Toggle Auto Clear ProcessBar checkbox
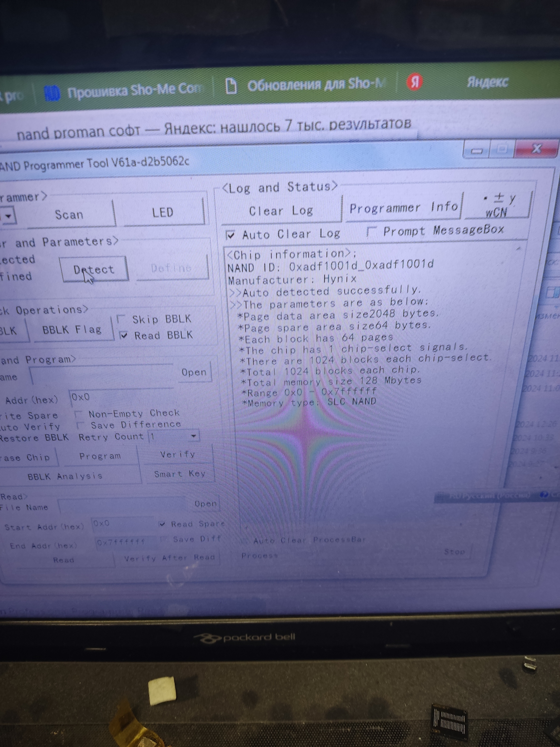 (x=244, y=540)
